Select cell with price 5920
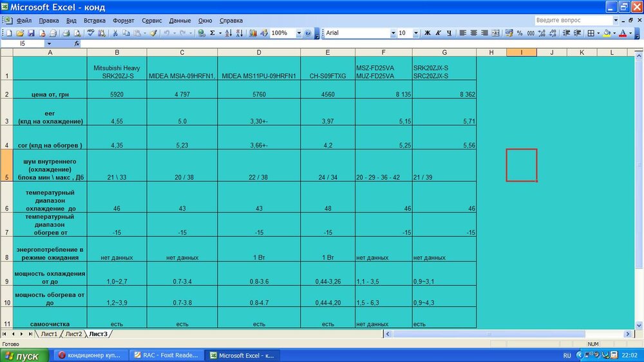 pos(117,90)
